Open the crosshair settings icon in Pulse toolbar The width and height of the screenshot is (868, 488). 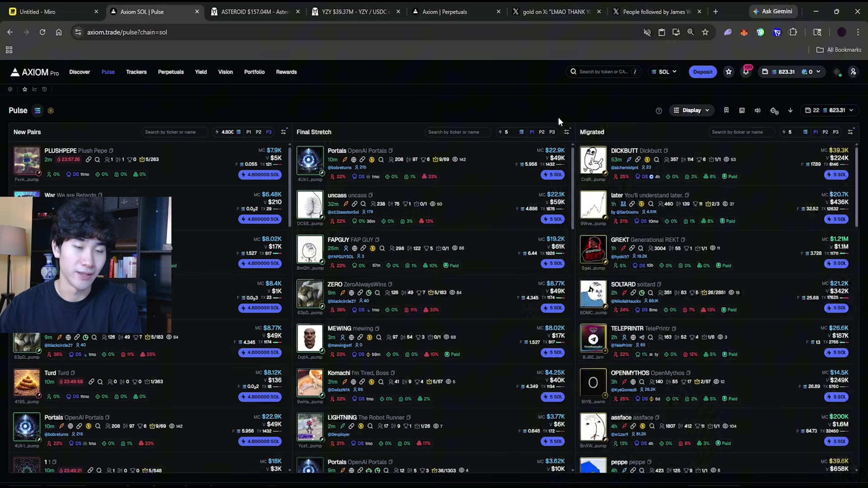pyautogui.click(x=774, y=111)
